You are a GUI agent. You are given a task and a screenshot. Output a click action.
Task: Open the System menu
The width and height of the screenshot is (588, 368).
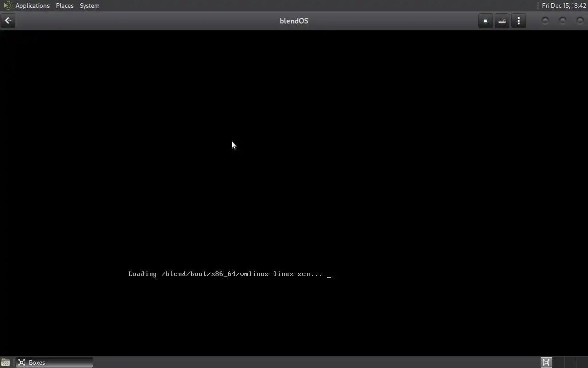pos(90,6)
